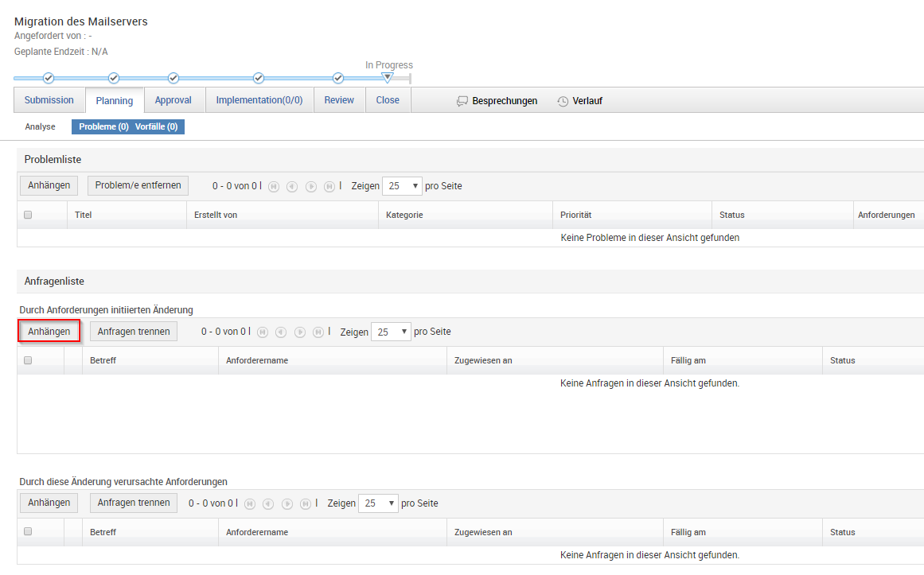This screenshot has width=924, height=575.
Task: Last page icon in 'verursachte Anforderungen' pager
Action: 306,503
